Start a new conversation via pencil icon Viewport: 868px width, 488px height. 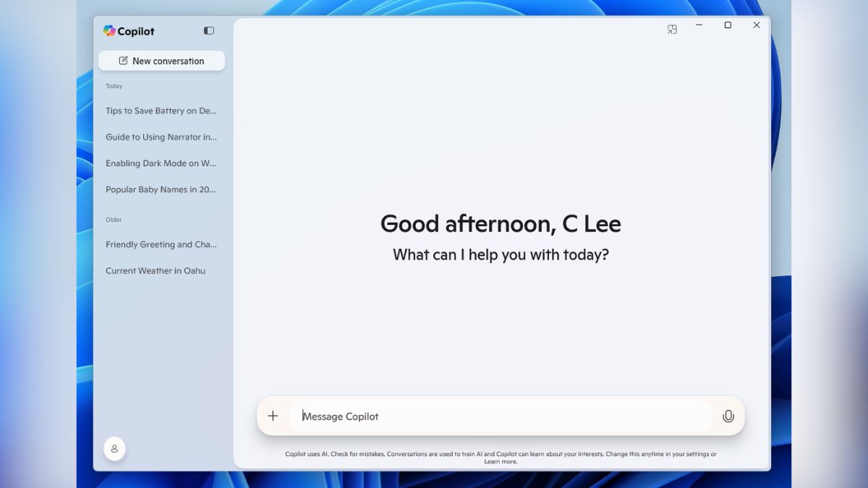(122, 61)
